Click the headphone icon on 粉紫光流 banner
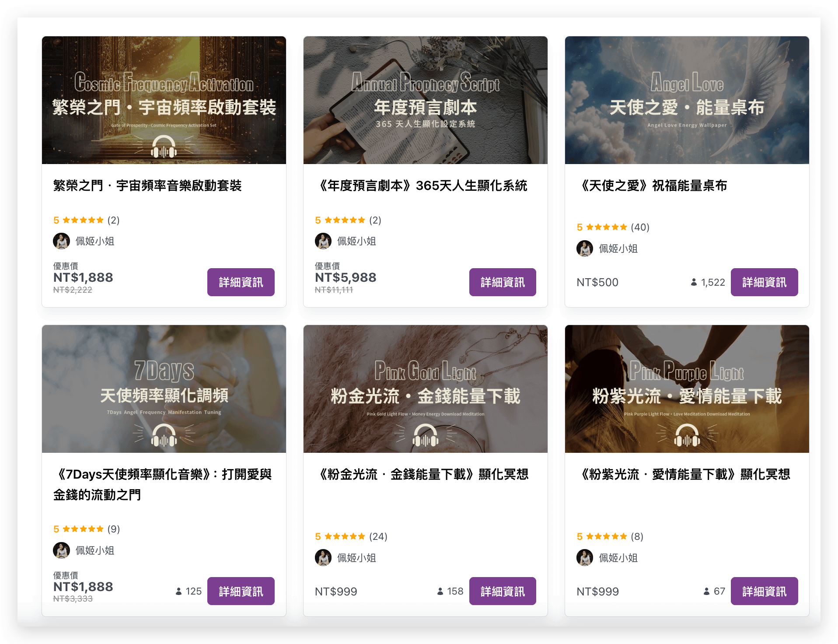 pos(687,436)
